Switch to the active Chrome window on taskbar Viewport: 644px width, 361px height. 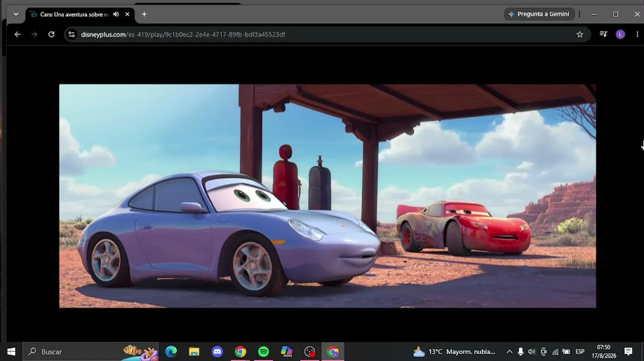[333, 351]
